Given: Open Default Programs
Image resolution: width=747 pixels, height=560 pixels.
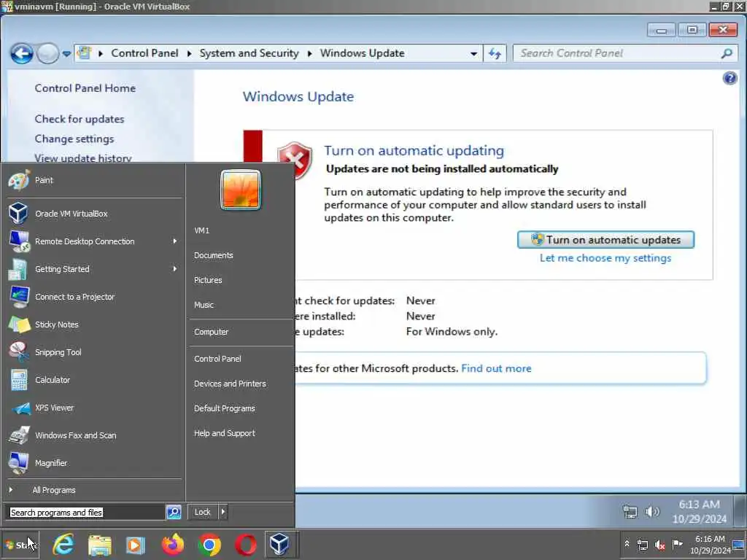Looking at the screenshot, I should 225,408.
